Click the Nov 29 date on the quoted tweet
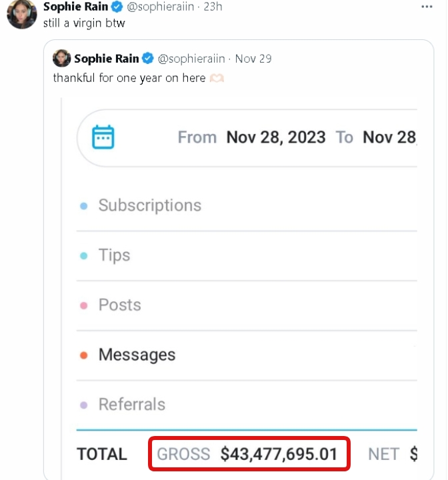This screenshot has width=448, height=480. click(253, 59)
